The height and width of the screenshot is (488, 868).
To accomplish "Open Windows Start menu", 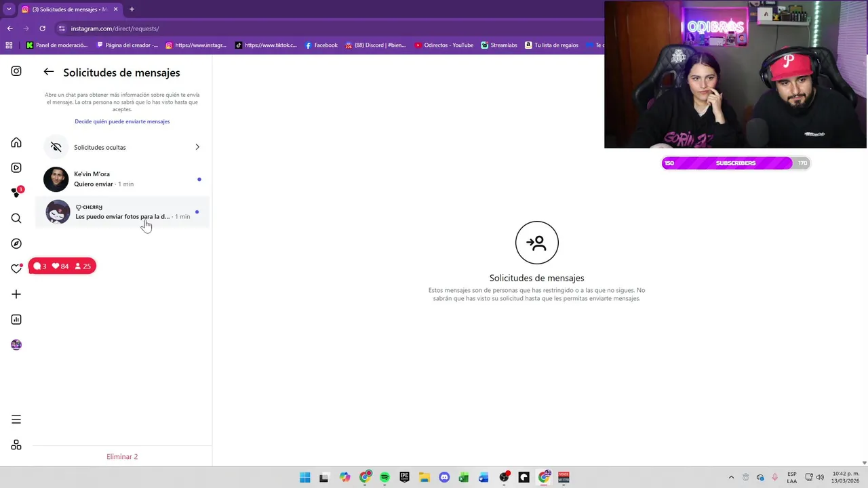I will point(305,477).
